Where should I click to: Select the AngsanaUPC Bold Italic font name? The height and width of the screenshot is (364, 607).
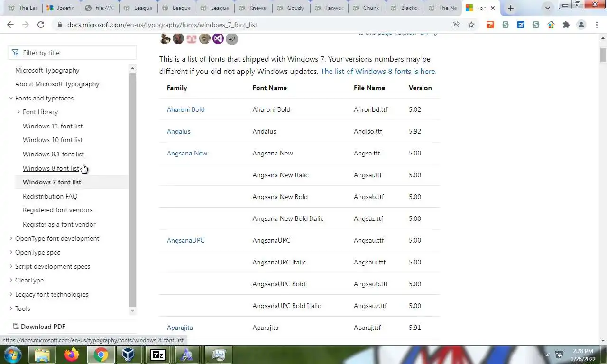click(286, 306)
